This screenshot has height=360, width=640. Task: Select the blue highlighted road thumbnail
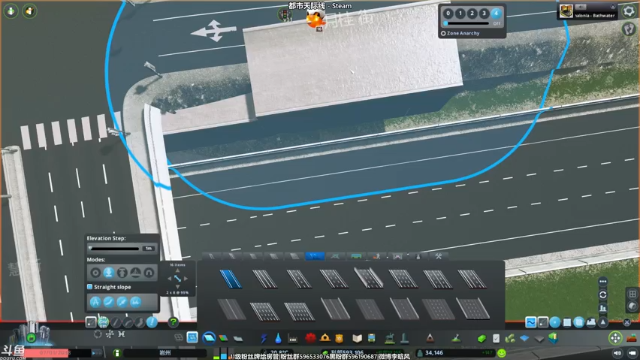231,279
